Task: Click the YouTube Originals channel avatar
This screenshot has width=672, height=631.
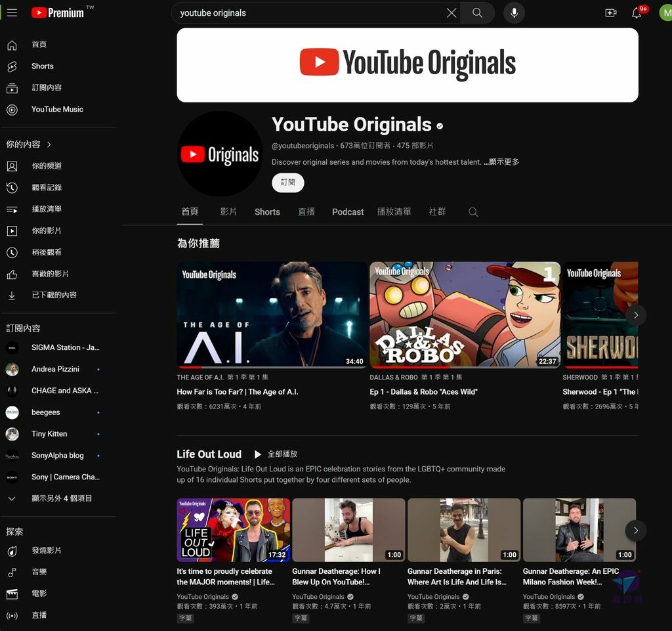Action: (219, 154)
